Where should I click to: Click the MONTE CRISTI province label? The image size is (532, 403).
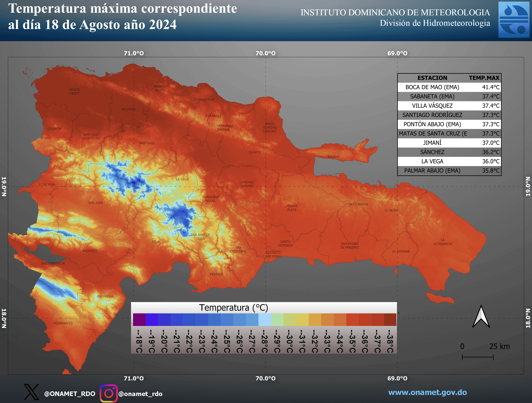coord(74,92)
